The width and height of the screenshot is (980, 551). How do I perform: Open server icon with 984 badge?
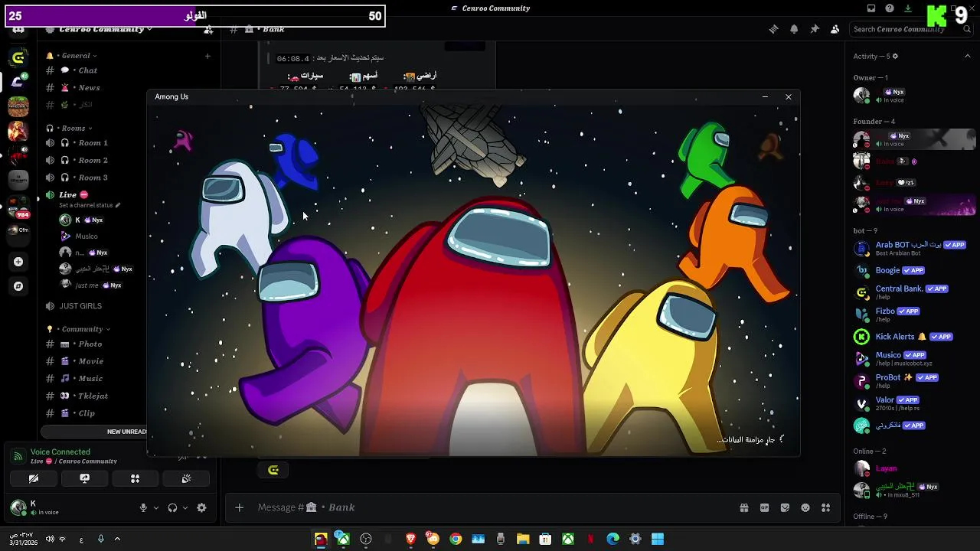tap(18, 205)
